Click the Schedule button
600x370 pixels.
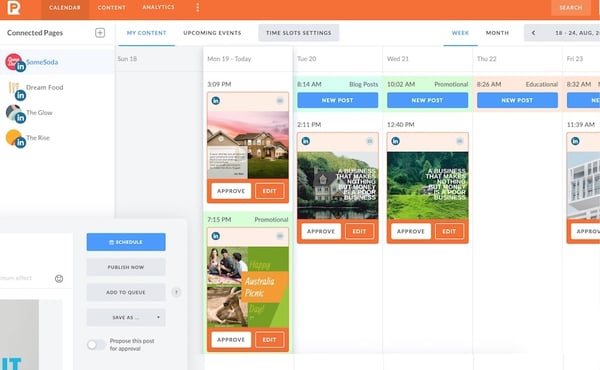point(126,242)
